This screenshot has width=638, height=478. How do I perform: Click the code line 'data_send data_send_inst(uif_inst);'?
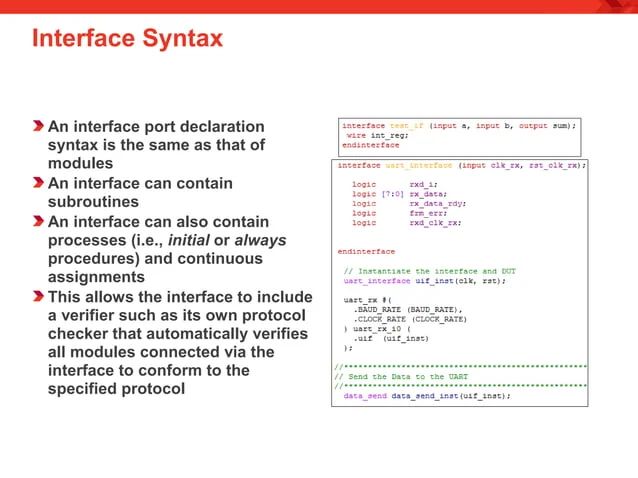click(x=427, y=396)
